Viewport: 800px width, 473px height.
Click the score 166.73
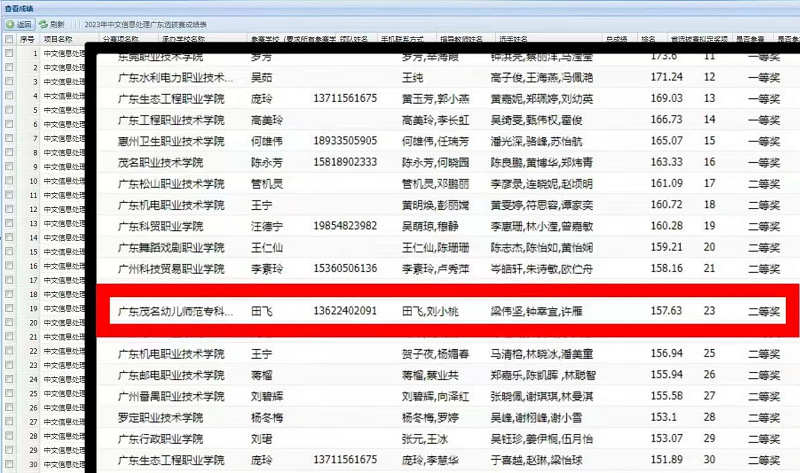click(666, 119)
